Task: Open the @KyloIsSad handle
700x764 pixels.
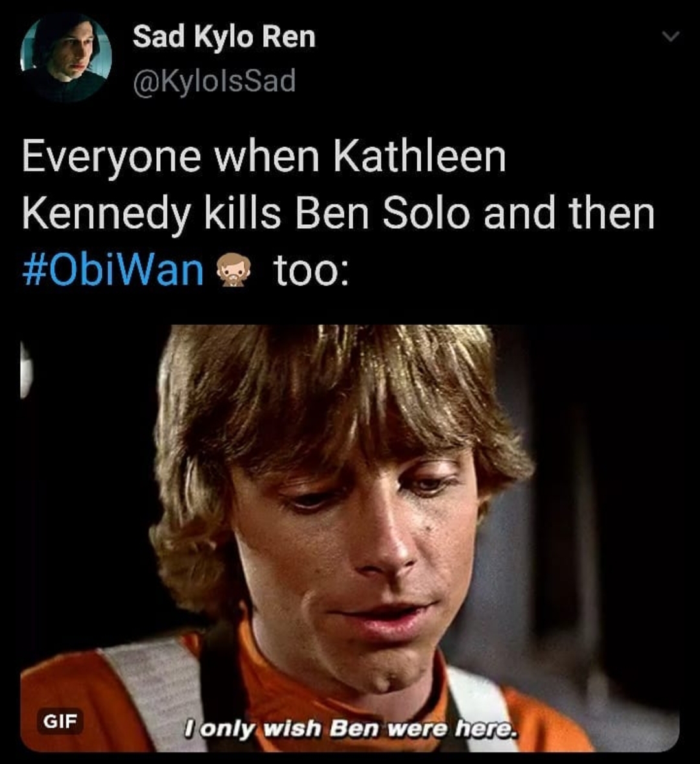Action: (x=214, y=81)
